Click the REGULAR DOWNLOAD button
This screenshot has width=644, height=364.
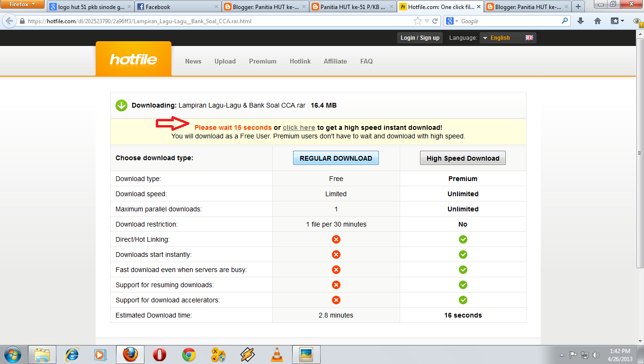tap(336, 158)
